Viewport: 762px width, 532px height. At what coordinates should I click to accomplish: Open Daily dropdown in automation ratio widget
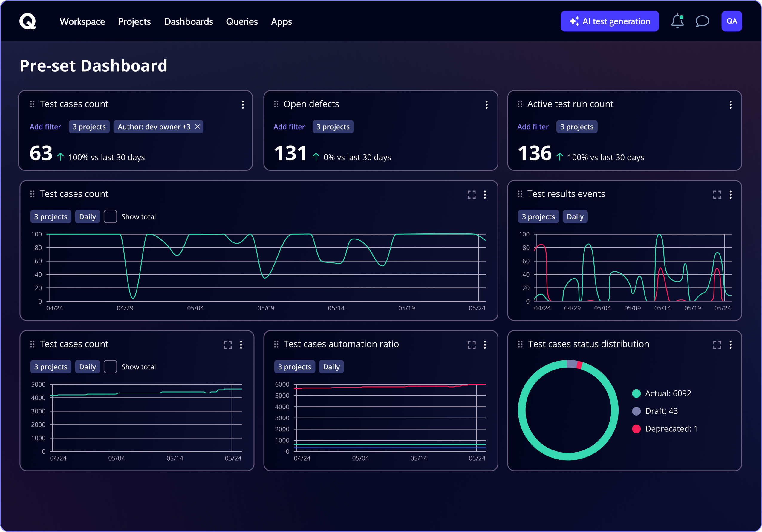click(331, 367)
